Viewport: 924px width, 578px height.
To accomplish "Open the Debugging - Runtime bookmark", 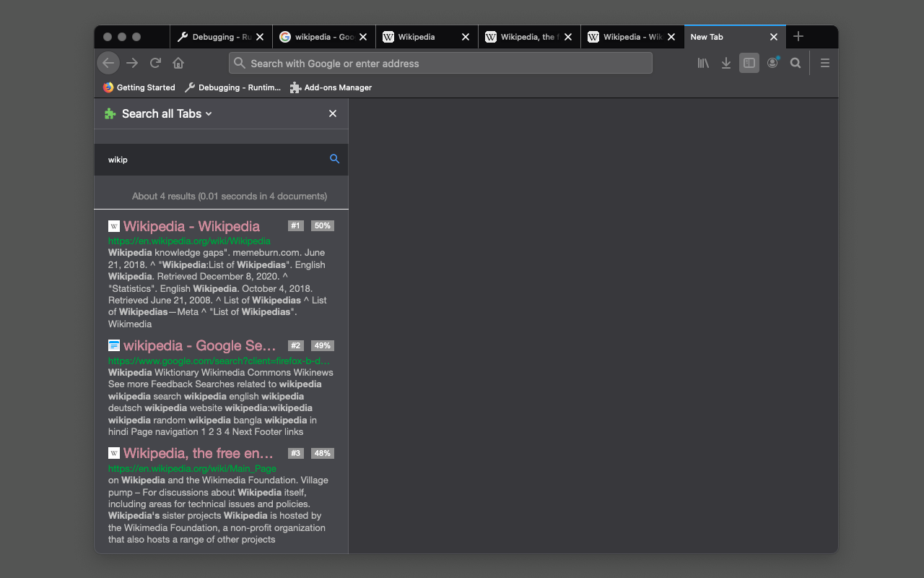I will point(232,87).
